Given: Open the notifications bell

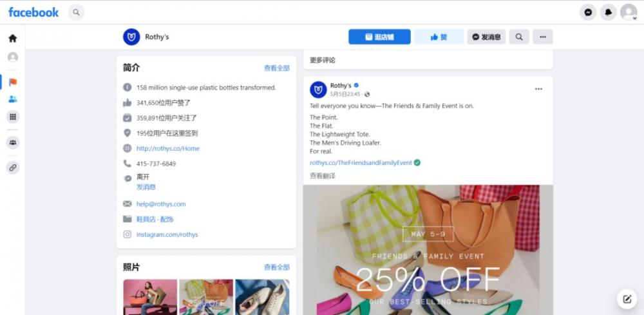Looking at the screenshot, I should (609, 12).
